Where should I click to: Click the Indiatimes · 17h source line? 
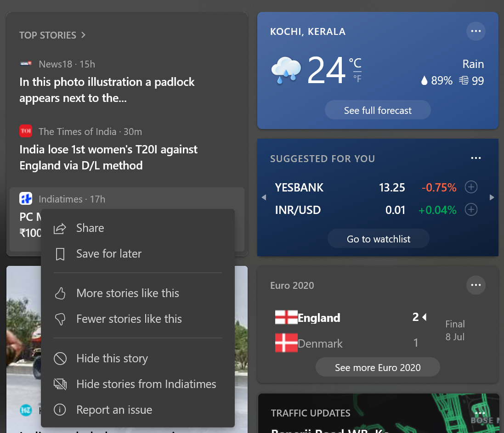[72, 199]
